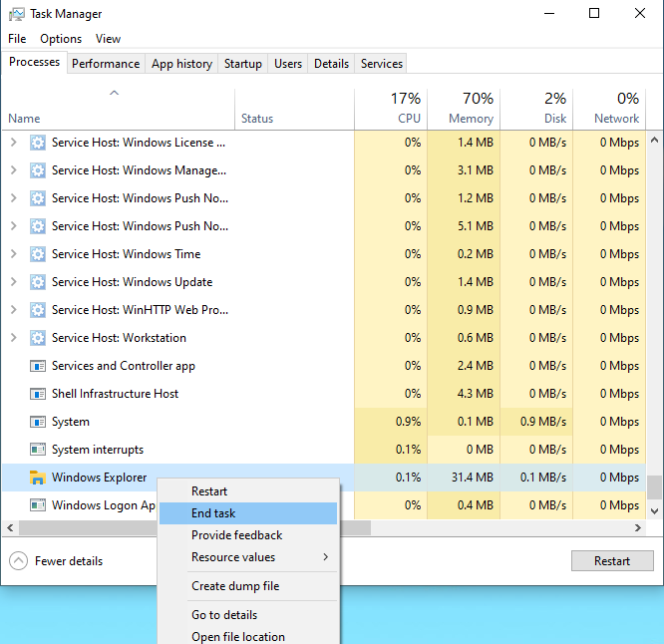Click the Fewer details circular arrow icon

tap(18, 561)
